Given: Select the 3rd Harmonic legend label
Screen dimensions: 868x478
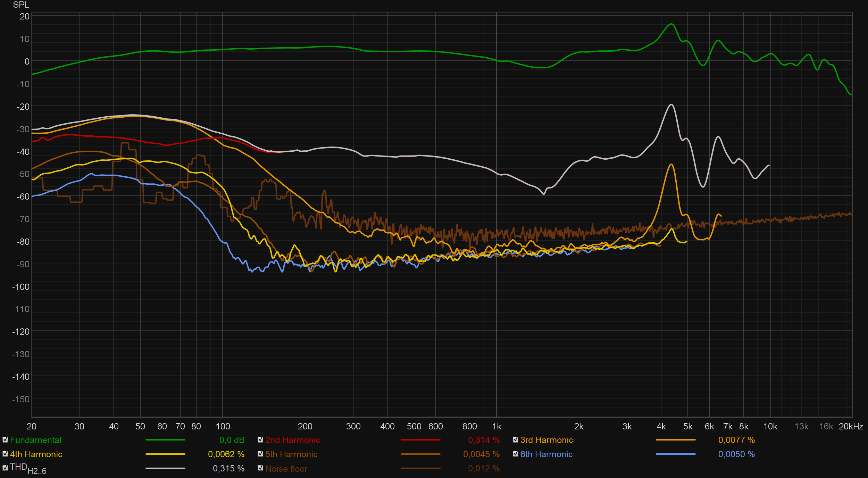Looking at the screenshot, I should click(546, 440).
